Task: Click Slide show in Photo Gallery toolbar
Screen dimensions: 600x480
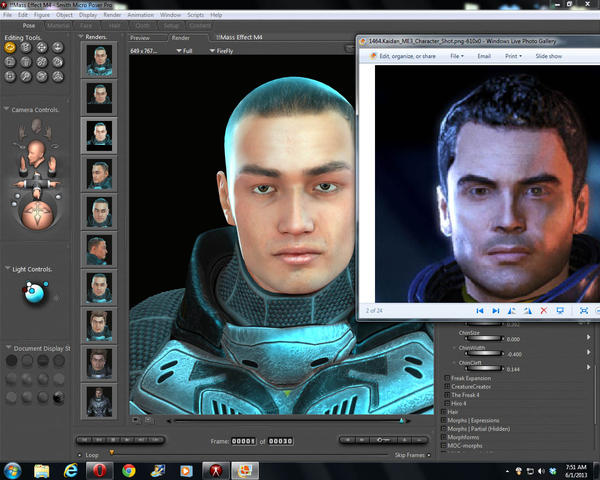Action: coord(549,56)
